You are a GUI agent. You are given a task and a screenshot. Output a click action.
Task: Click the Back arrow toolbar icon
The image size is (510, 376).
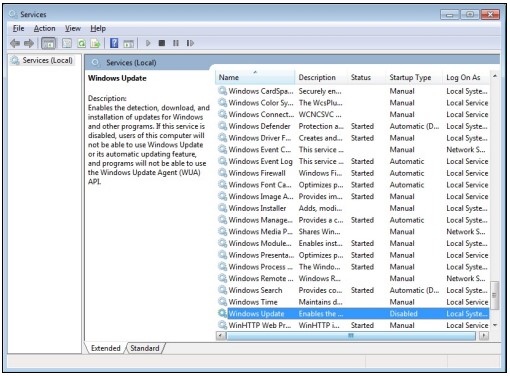tap(15, 43)
